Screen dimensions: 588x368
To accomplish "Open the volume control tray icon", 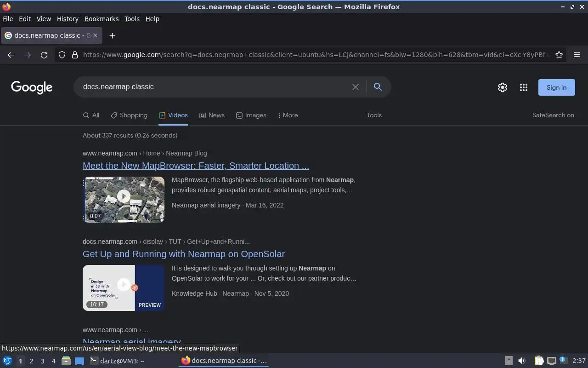I will [522, 361].
